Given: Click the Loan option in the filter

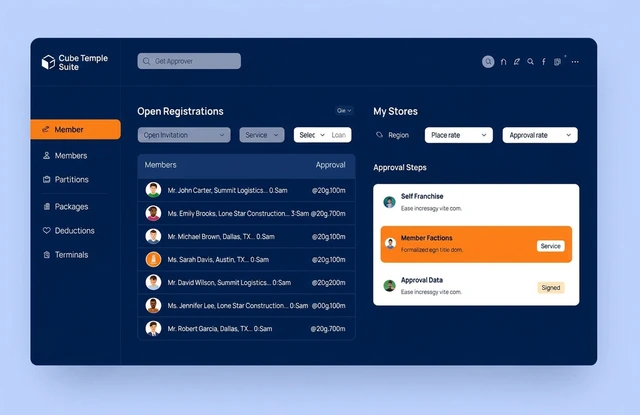Looking at the screenshot, I should pos(339,135).
